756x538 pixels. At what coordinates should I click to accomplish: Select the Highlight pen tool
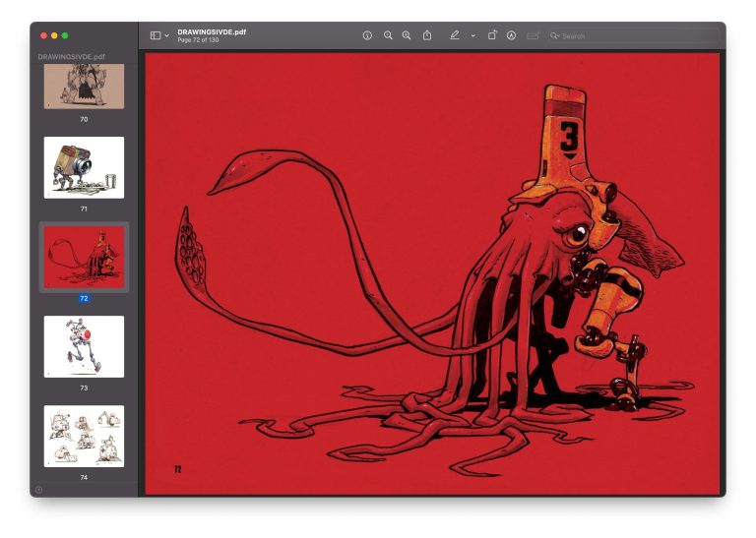tap(454, 35)
